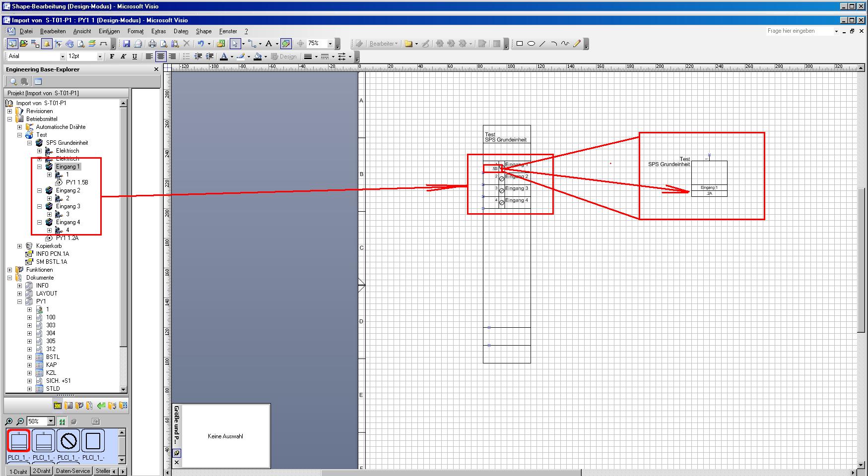The image size is (868, 476).
Task: Click the Undo arrow icon
Action: [x=200, y=44]
